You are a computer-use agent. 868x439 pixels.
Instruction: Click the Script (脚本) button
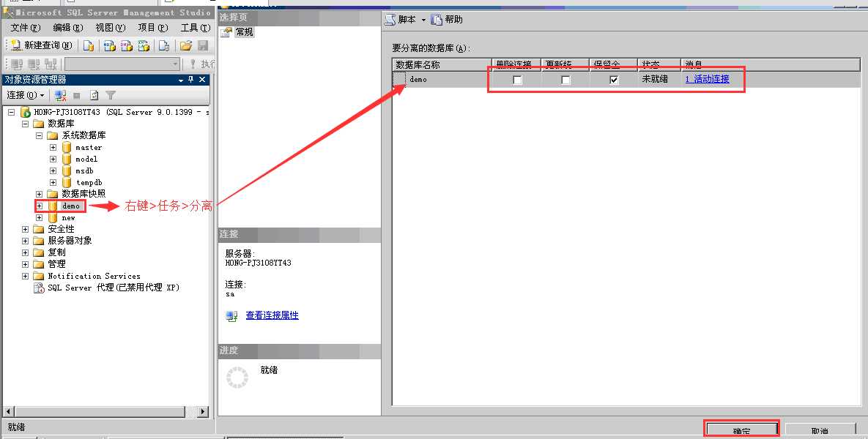[401, 19]
